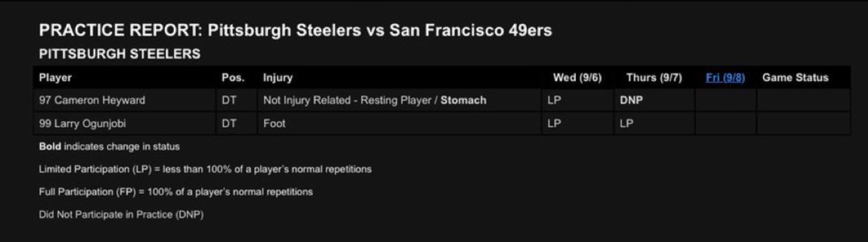The height and width of the screenshot is (242, 868).
Task: Click the Did Not Participate (DNP) legend line
Action: click(121, 214)
